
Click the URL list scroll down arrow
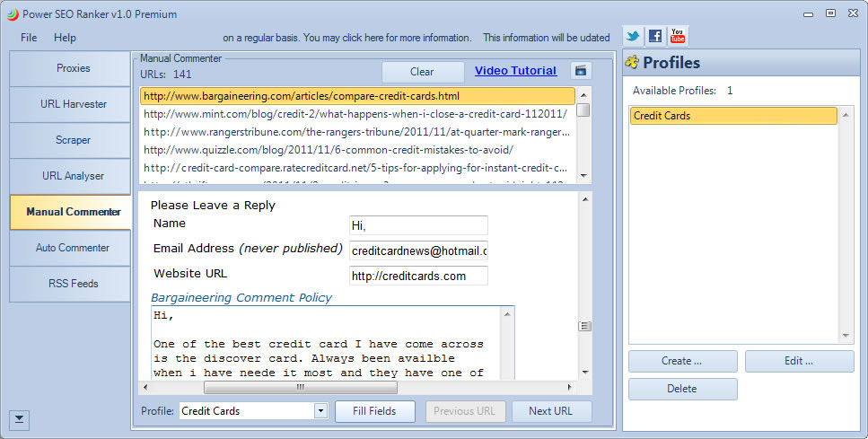[583, 175]
